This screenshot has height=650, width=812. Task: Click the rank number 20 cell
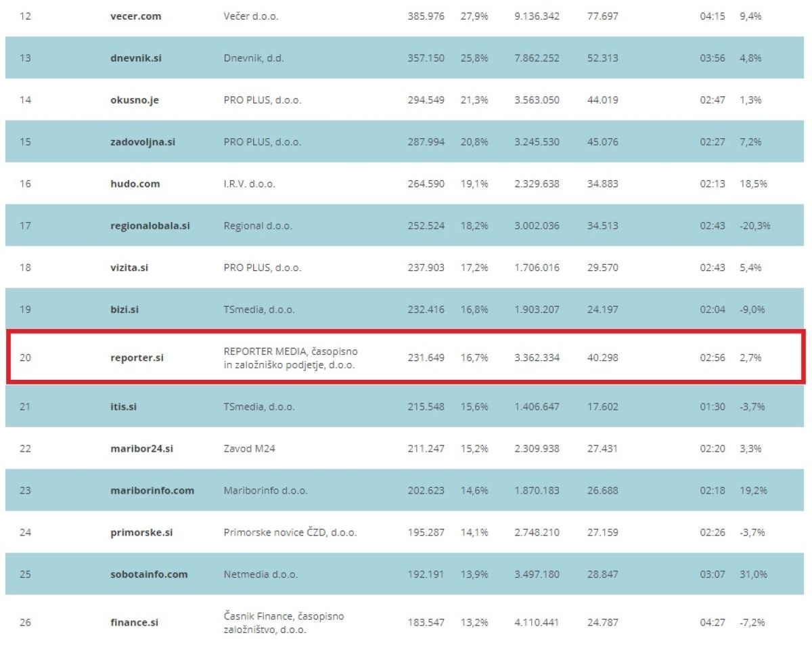pos(25,358)
